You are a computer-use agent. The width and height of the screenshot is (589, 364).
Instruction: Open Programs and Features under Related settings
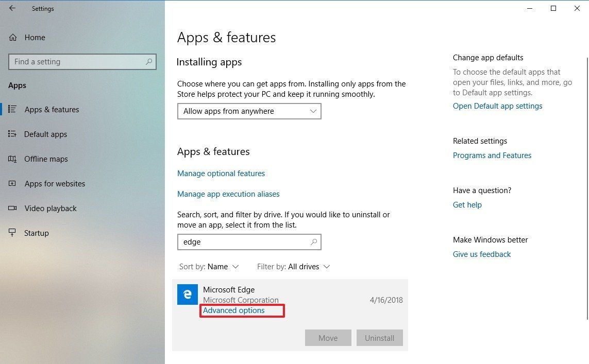(x=492, y=155)
